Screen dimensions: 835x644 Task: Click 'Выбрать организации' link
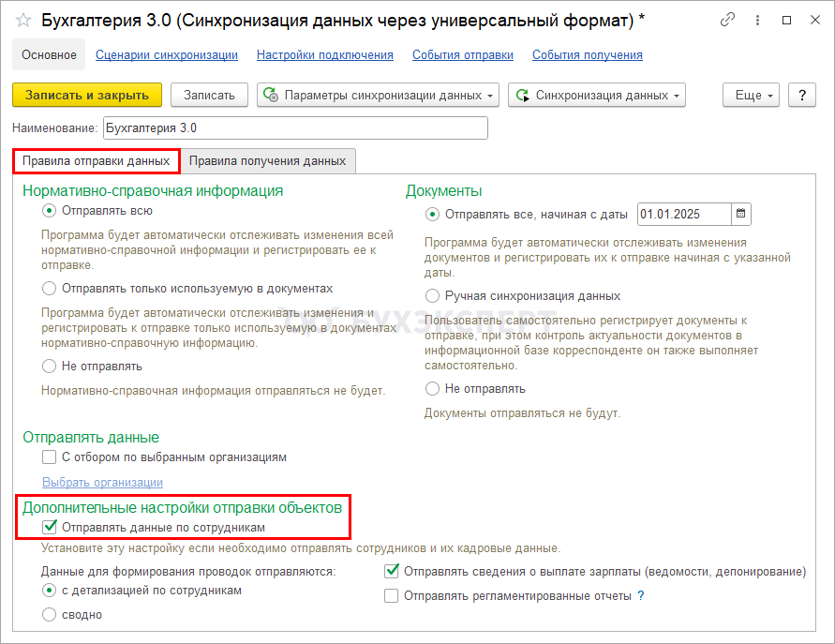(x=103, y=482)
